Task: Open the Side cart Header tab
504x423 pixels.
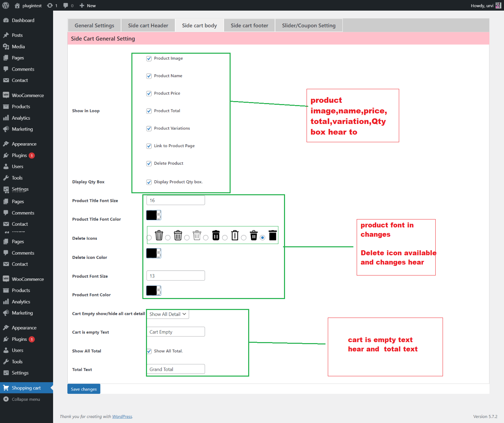Action: [x=148, y=26]
